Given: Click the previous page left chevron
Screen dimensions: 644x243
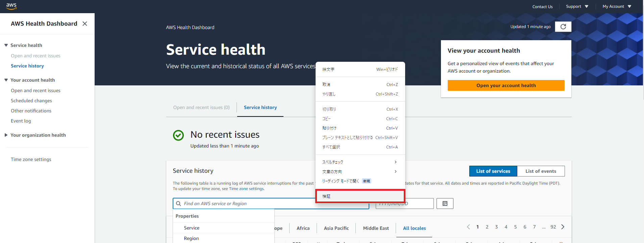Looking at the screenshot, I should [468, 227].
